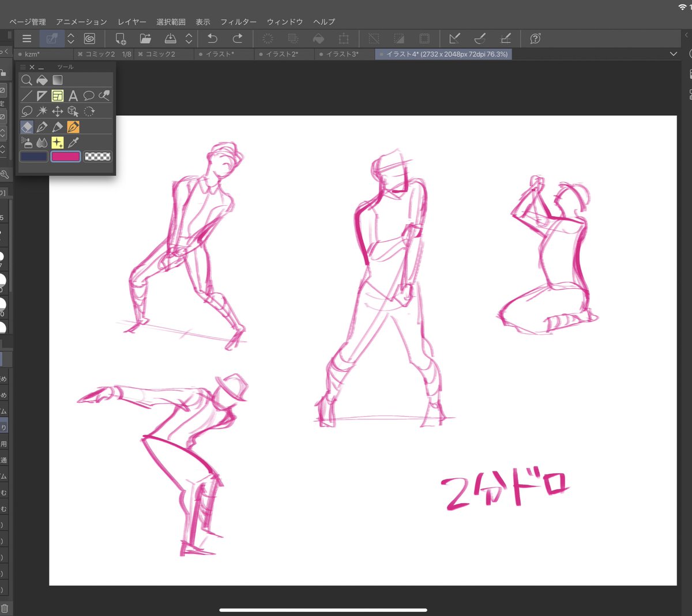The height and width of the screenshot is (616, 692).
Task: Select the Gradient tool
Action: 58,80
